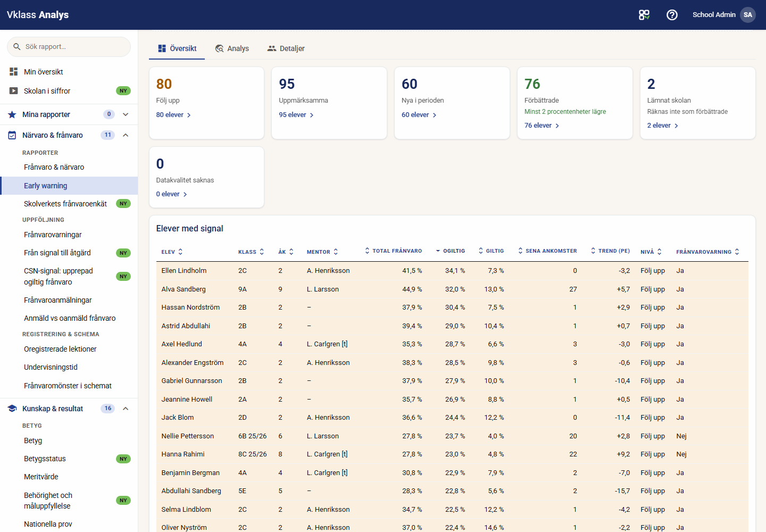
Task: Open the 76 elever Förbättrade link
Action: point(542,126)
